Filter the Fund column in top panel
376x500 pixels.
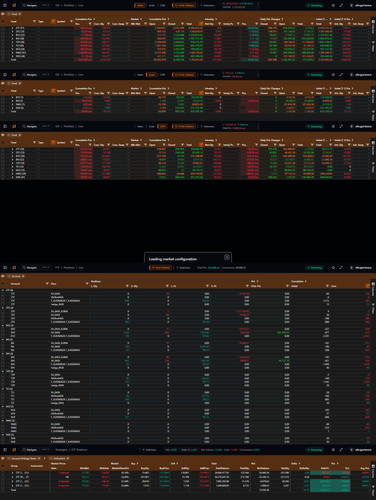coord(34,21)
